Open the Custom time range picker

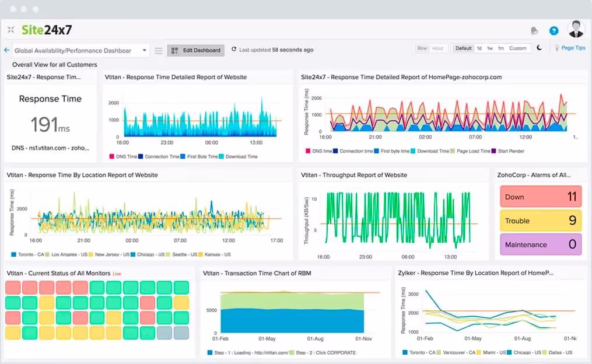tap(518, 48)
